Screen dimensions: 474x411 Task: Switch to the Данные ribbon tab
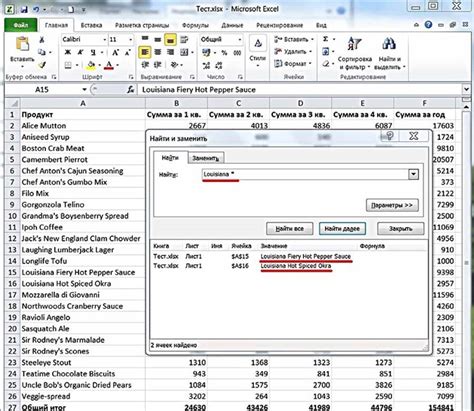232,25
